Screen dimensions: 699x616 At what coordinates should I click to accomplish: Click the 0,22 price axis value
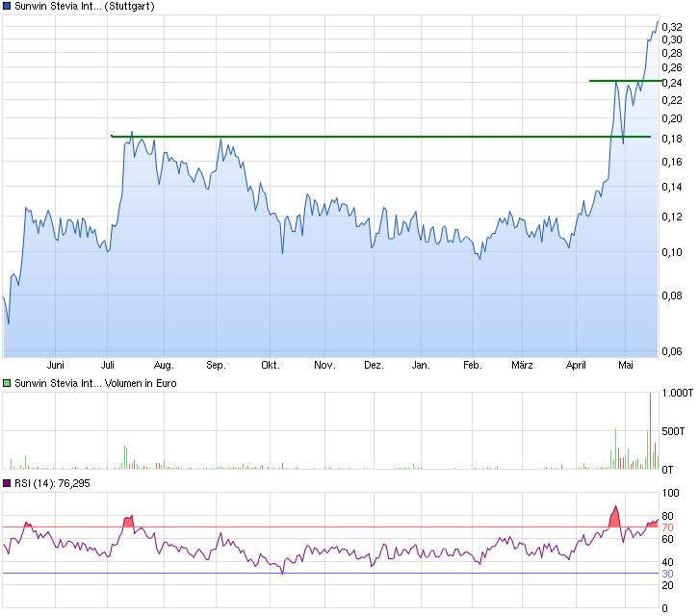(672, 100)
